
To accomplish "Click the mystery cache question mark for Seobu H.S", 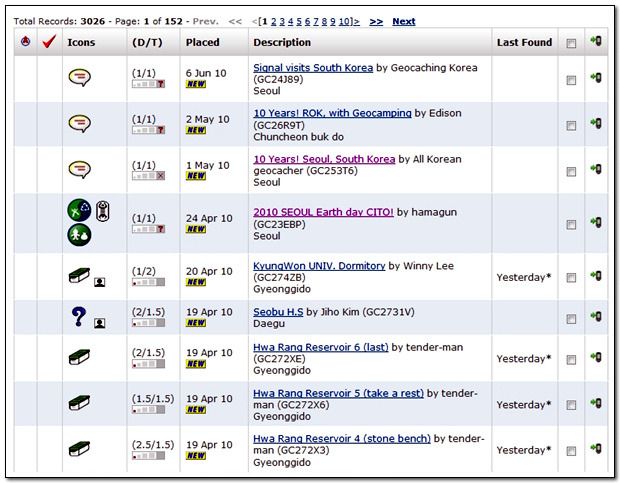I will 79,317.
